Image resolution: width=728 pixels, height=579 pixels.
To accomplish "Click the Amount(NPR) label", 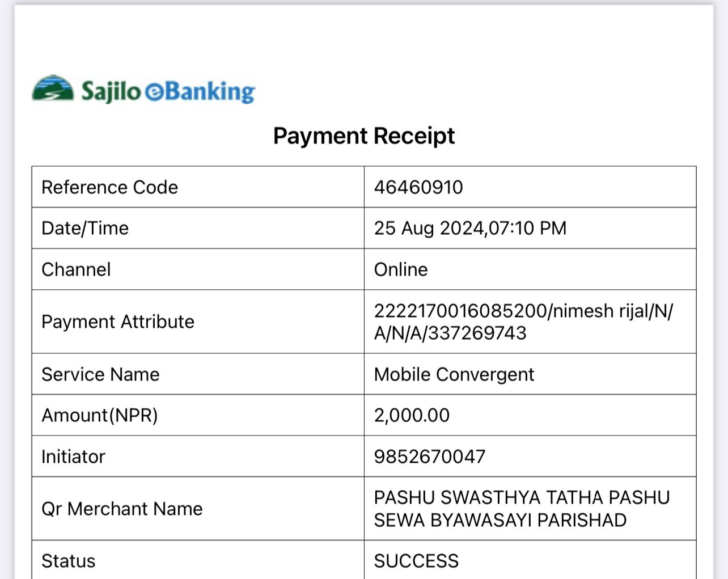I will point(100,415).
